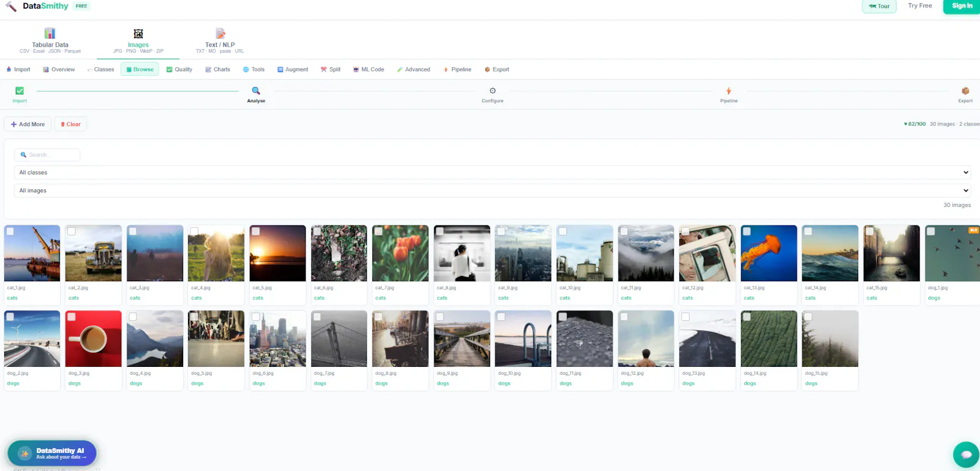Focus the Search input field
Image resolution: width=980 pixels, height=471 pixels.
pyautogui.click(x=47, y=155)
